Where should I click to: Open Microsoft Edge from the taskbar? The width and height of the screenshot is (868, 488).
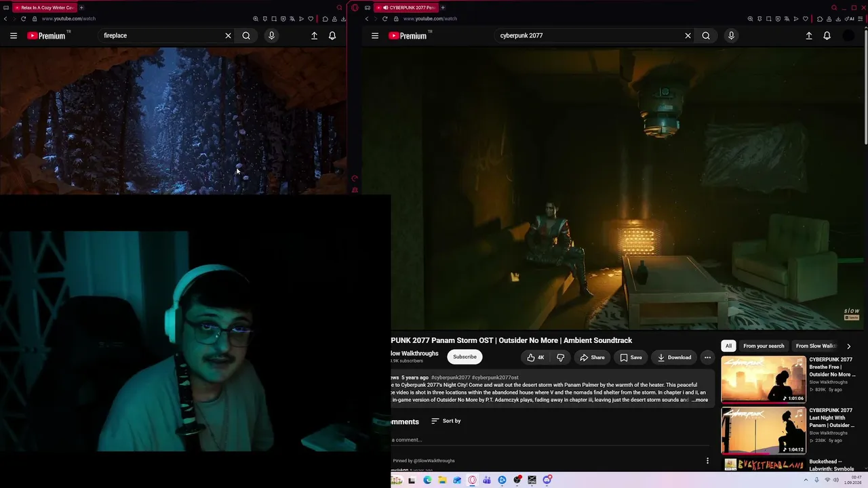point(427,481)
